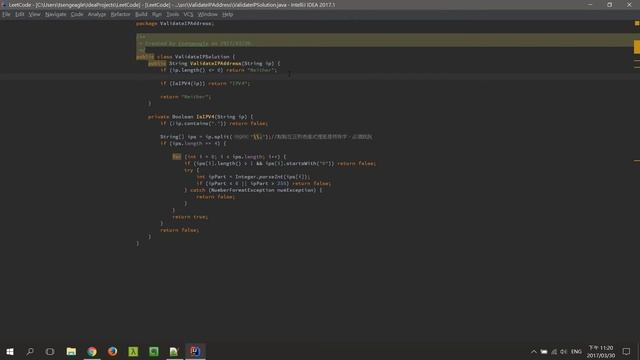Open the File menu
Screen dimensions: 640x360
click(6, 14)
